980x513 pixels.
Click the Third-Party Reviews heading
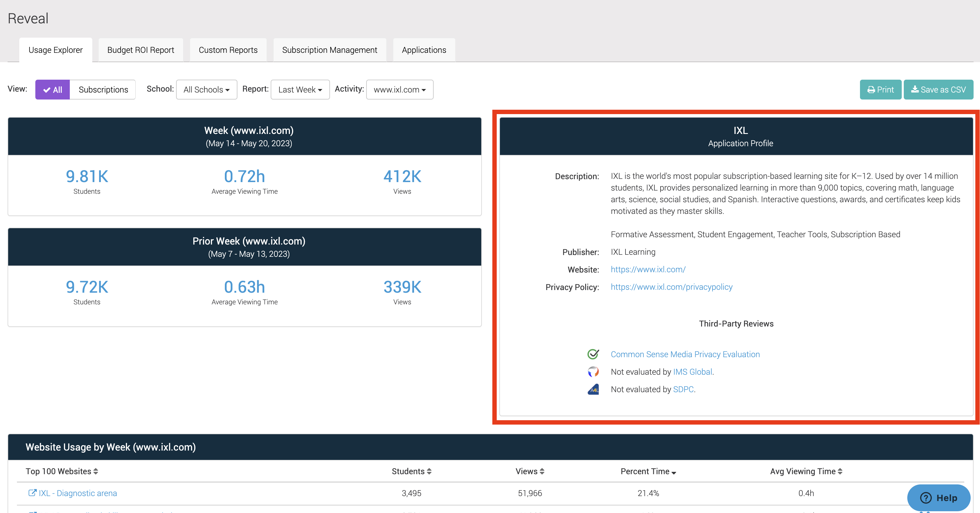coord(736,324)
